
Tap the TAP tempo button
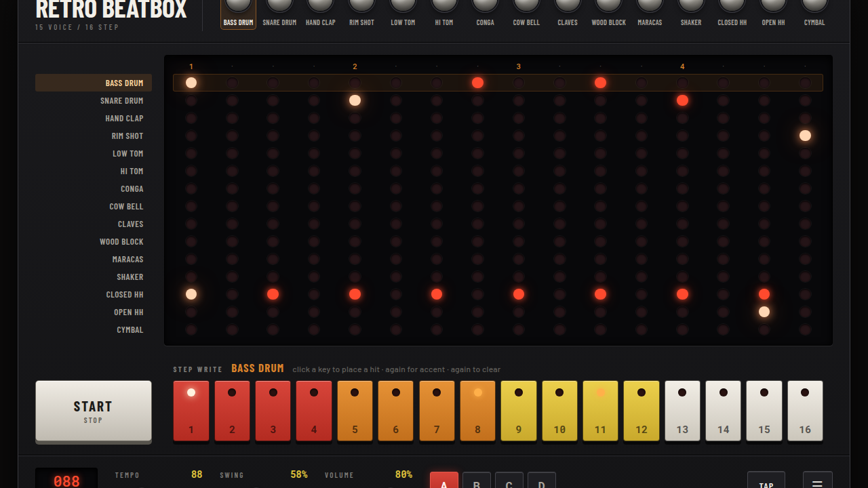pyautogui.click(x=766, y=480)
